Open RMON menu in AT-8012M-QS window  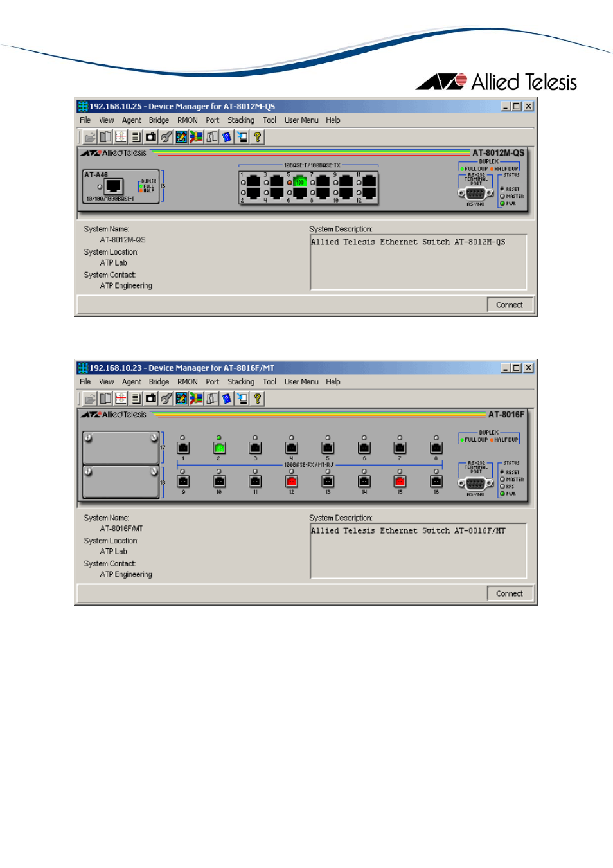pos(188,120)
